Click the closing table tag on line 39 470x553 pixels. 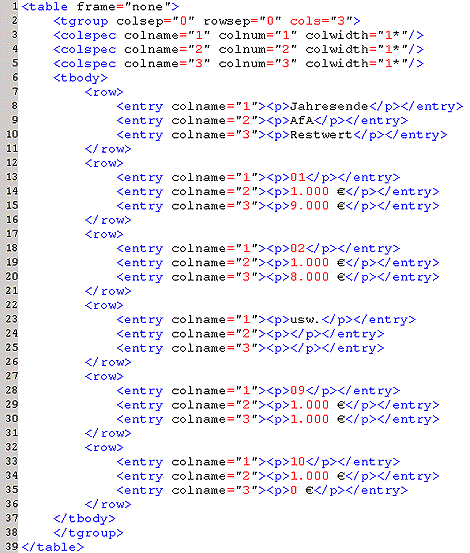point(53,547)
